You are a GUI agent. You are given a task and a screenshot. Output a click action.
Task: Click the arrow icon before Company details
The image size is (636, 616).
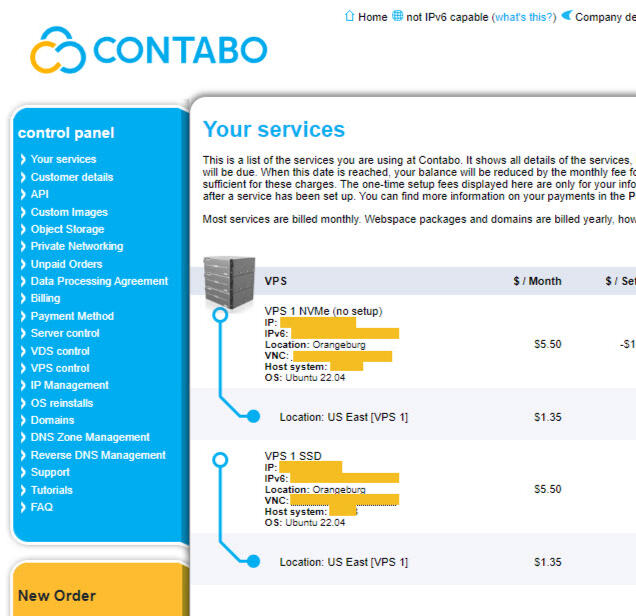point(566,16)
